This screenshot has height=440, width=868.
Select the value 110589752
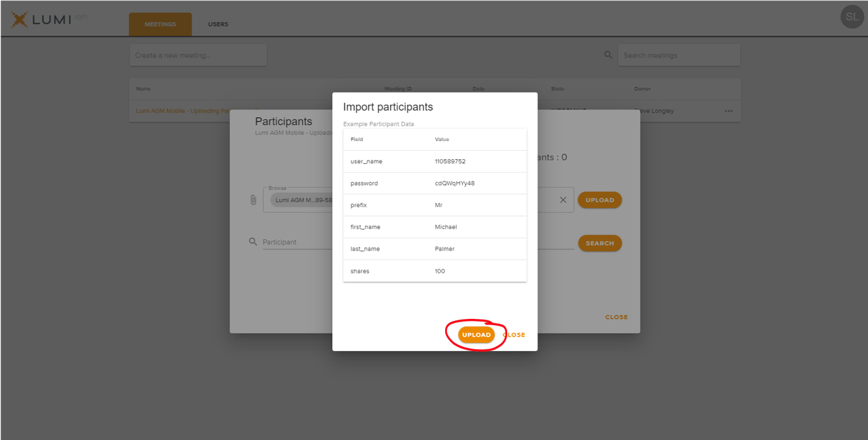[450, 161]
